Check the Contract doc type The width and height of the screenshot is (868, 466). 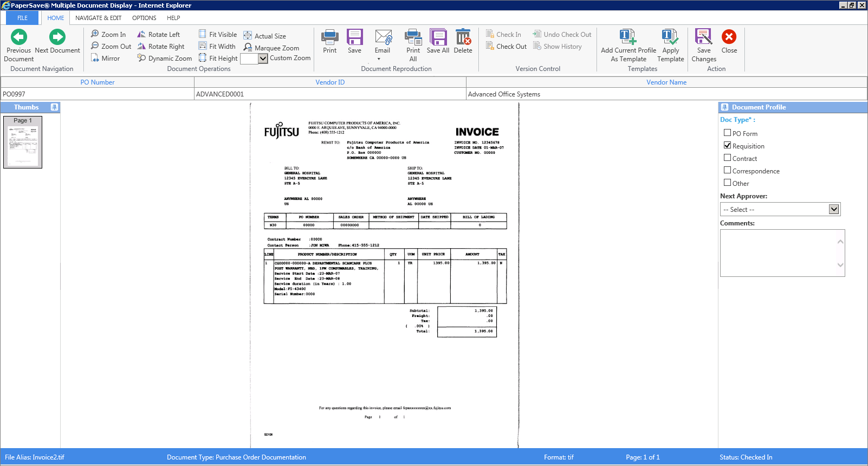coord(727,157)
